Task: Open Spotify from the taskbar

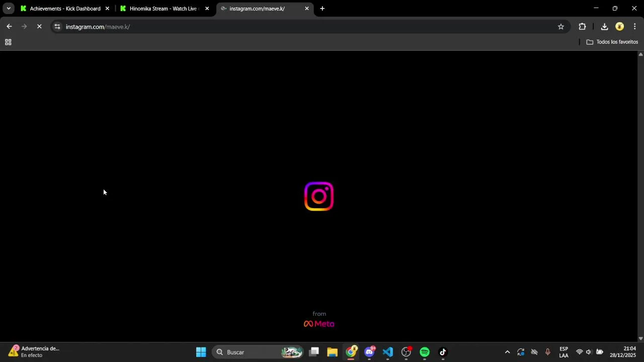Action: pyautogui.click(x=425, y=352)
